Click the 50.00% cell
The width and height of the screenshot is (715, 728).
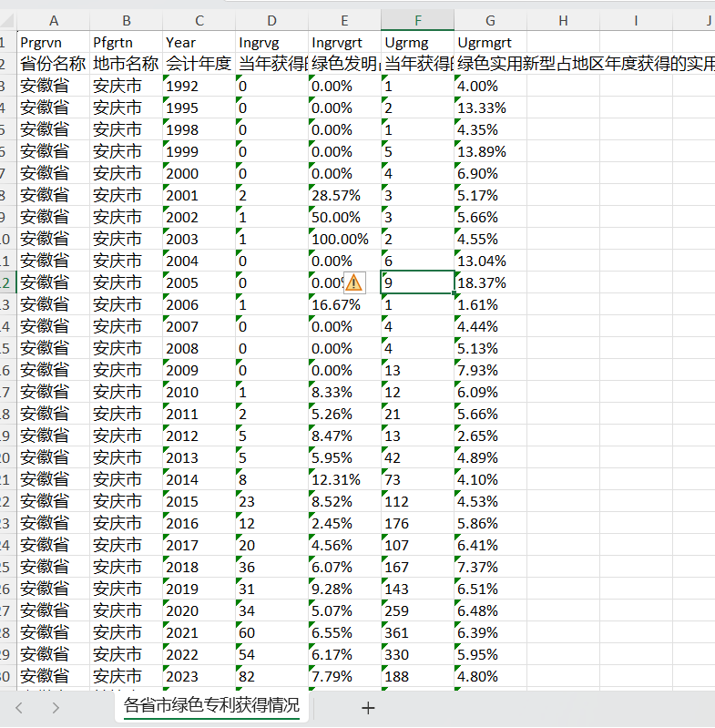[x=344, y=217]
